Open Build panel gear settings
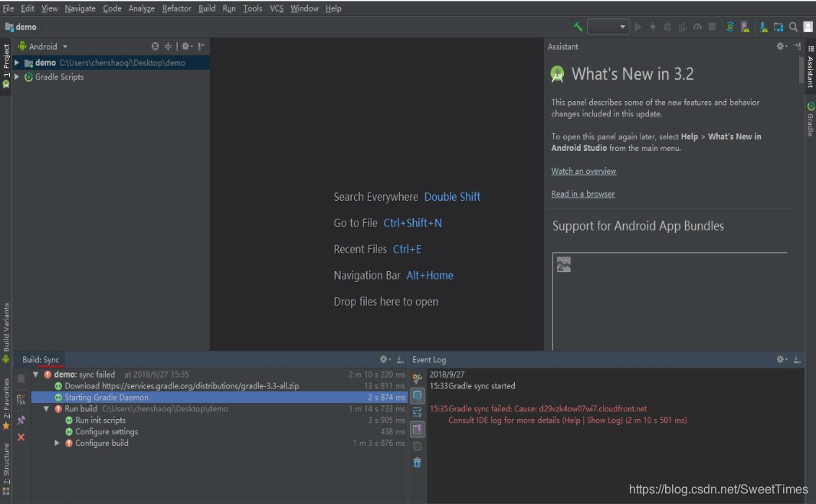The height and width of the screenshot is (504, 816). [x=385, y=359]
